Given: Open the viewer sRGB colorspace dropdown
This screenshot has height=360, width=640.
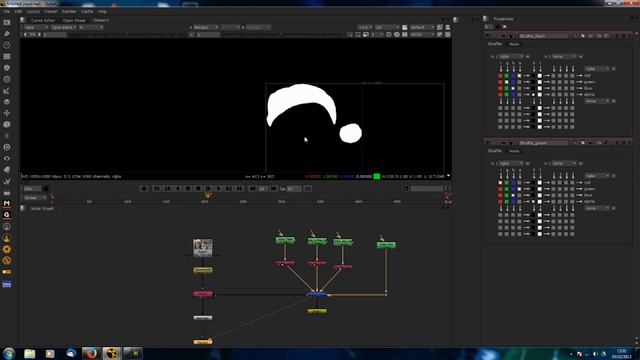Looking at the screenshot, I should click(422, 35).
